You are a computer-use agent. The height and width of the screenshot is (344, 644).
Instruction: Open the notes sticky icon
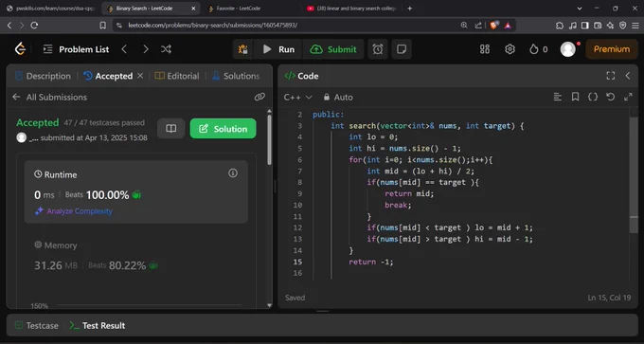click(402, 49)
